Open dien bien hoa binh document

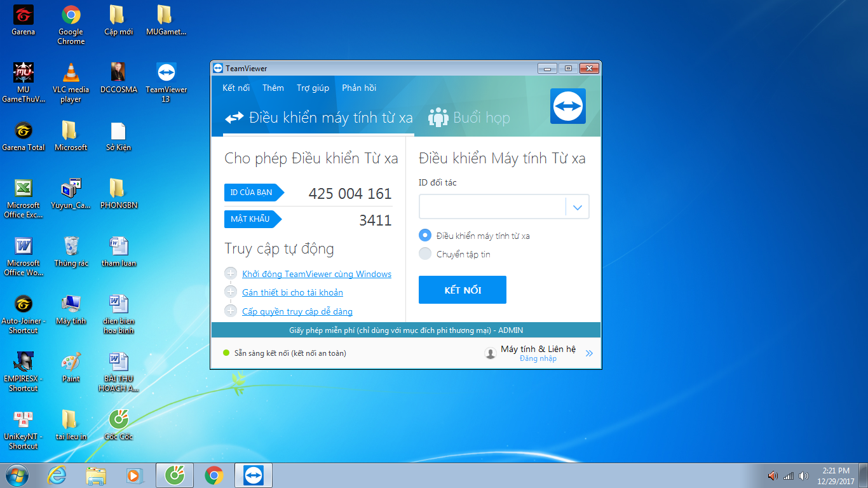[119, 314]
